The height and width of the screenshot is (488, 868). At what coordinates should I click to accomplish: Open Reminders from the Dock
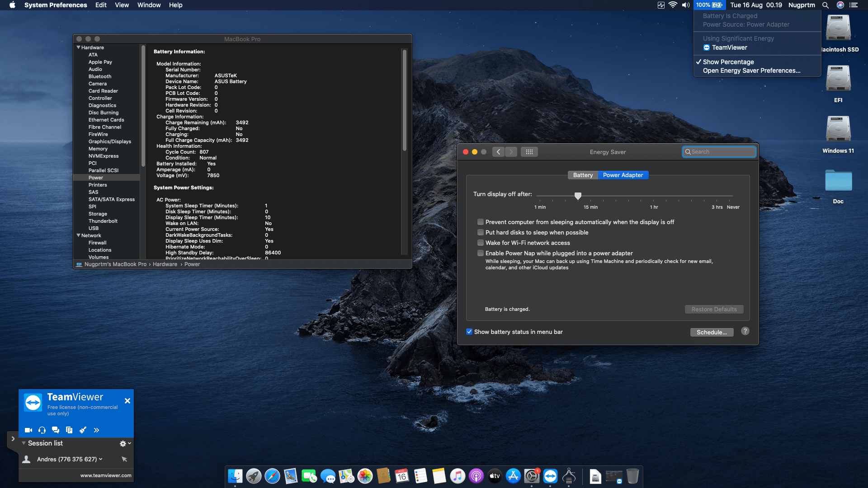point(420,476)
